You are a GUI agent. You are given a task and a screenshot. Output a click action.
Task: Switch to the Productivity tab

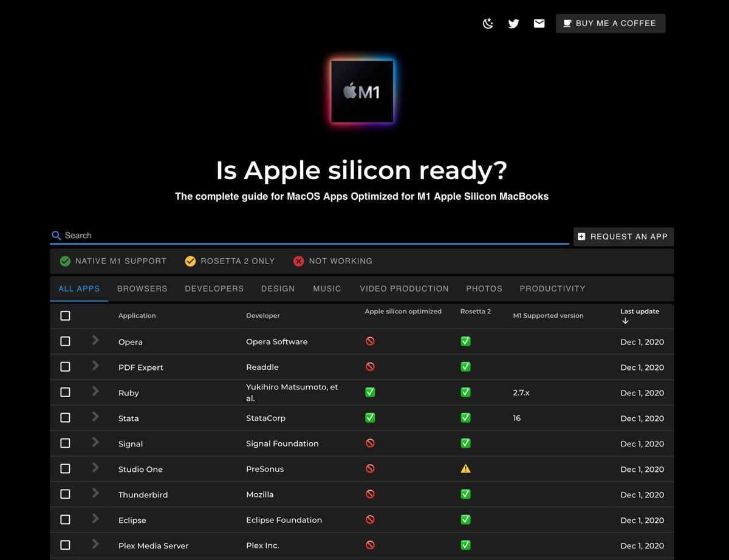(553, 289)
